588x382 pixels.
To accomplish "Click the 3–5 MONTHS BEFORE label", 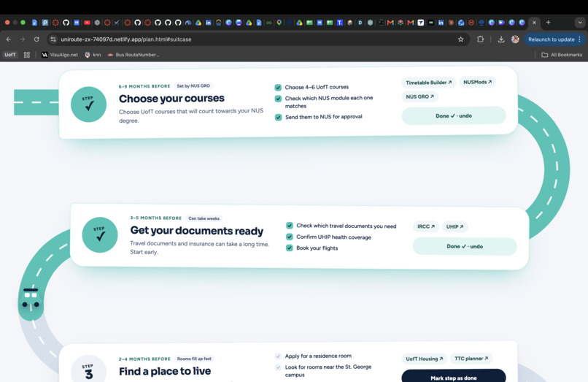I will coord(155,218).
